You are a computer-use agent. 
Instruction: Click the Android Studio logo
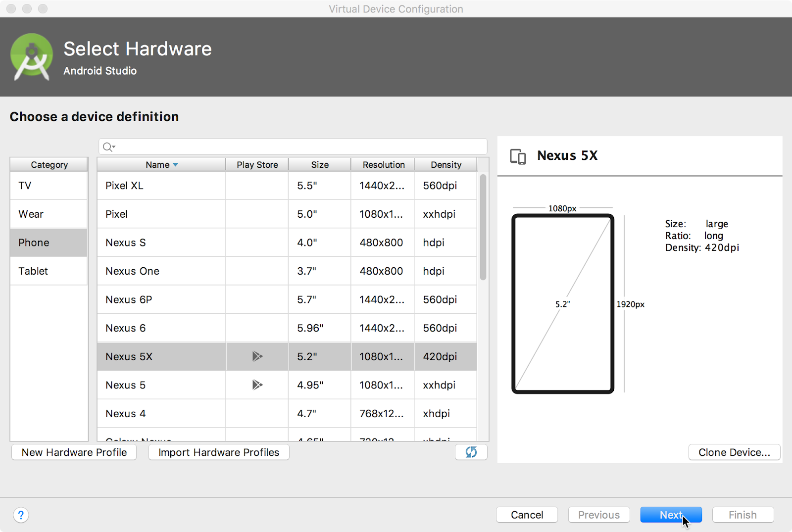tap(32, 57)
